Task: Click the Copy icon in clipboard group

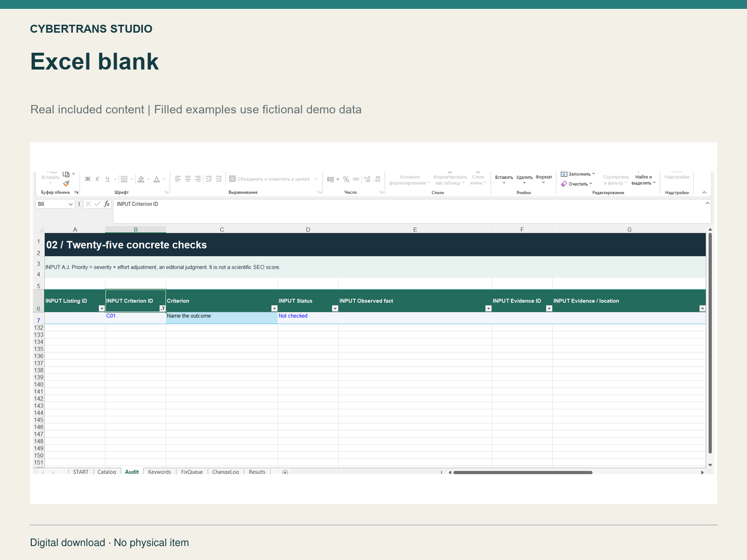Action: [66, 174]
